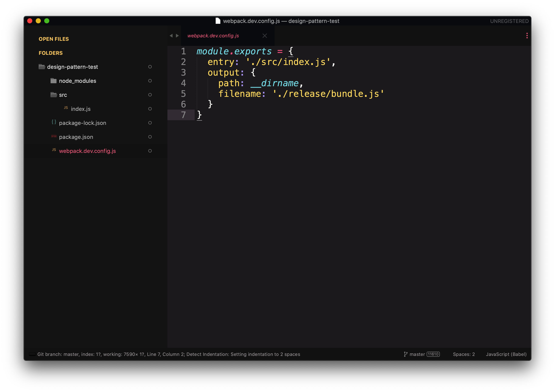The image size is (555, 392).
Task: Open JavaScript (Babel) syntax selector
Action: click(x=506, y=354)
